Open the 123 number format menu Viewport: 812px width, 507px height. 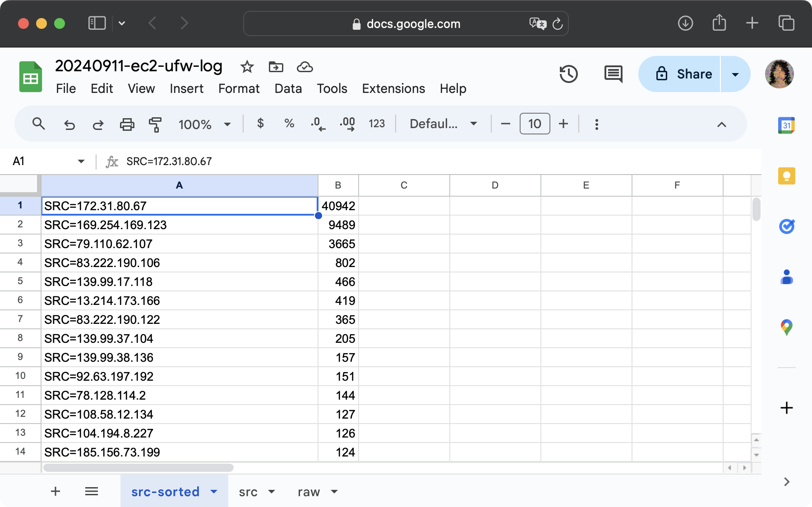(376, 124)
